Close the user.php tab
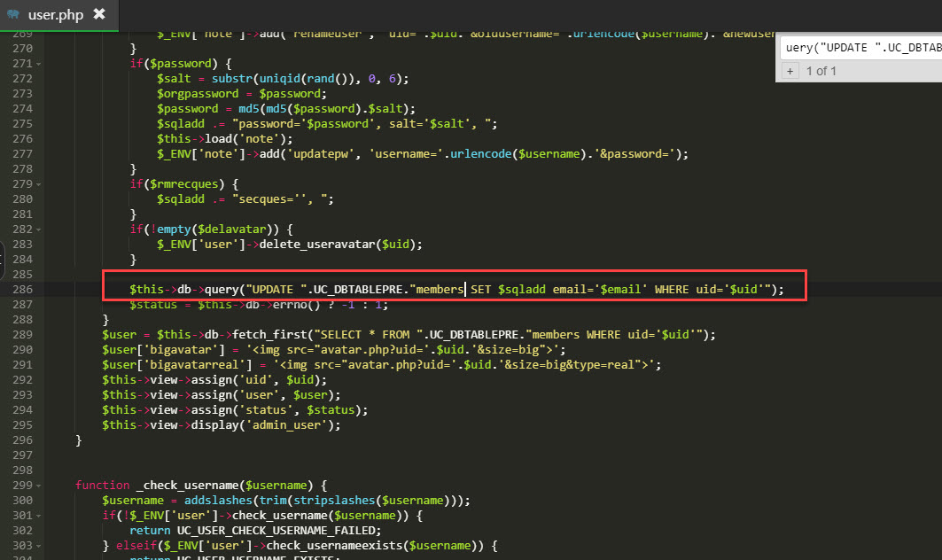 point(99,14)
